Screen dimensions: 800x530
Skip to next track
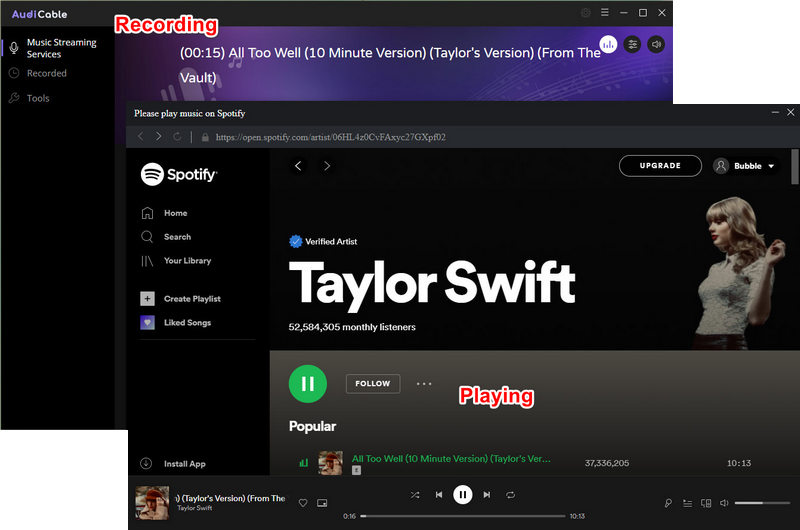(x=487, y=495)
